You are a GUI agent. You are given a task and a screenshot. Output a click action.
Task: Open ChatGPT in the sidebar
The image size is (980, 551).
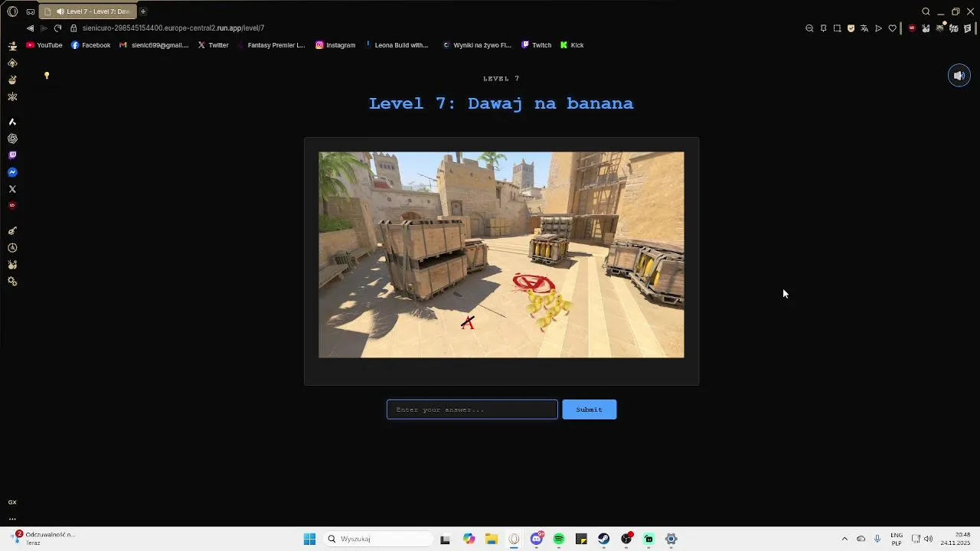pos(12,139)
